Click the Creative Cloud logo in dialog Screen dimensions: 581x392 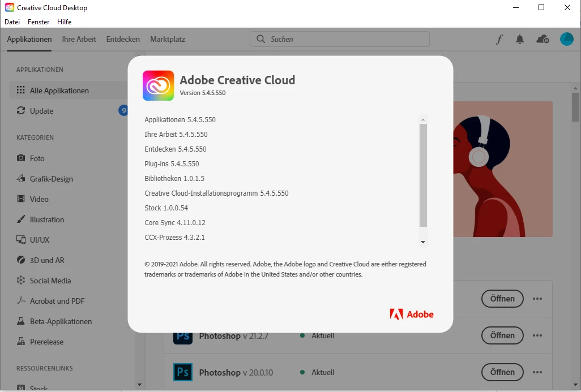(x=158, y=85)
